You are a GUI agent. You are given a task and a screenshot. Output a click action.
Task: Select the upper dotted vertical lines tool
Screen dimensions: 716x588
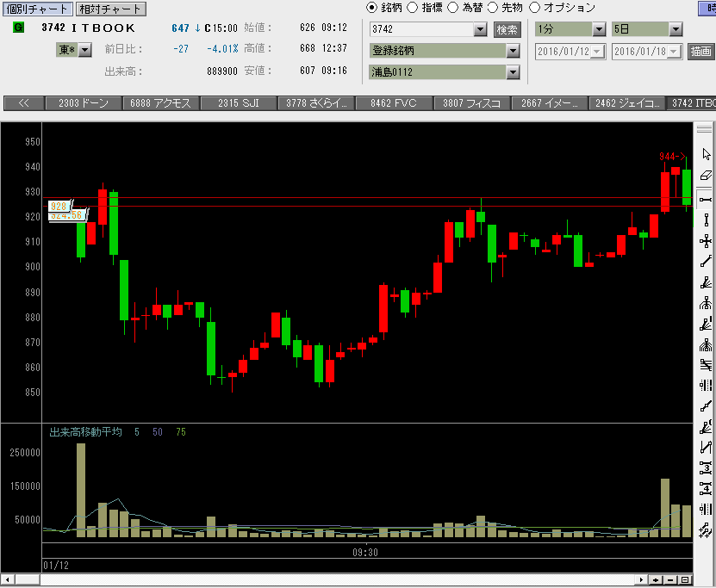click(706, 386)
